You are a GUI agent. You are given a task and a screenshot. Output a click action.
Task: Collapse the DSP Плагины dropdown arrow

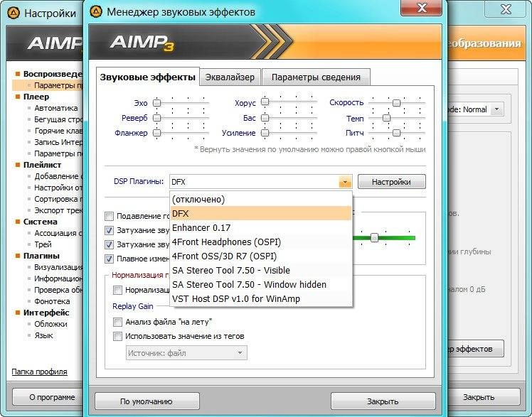tap(345, 182)
